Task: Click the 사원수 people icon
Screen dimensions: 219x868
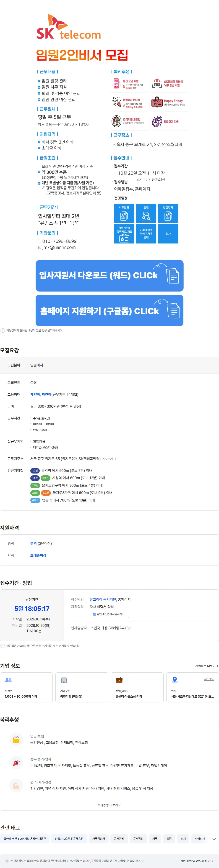Action: click(x=8, y=680)
